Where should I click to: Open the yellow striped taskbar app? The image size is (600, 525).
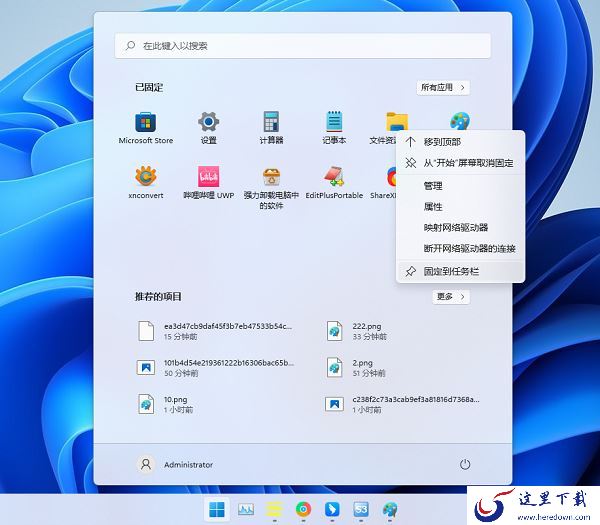(x=274, y=509)
